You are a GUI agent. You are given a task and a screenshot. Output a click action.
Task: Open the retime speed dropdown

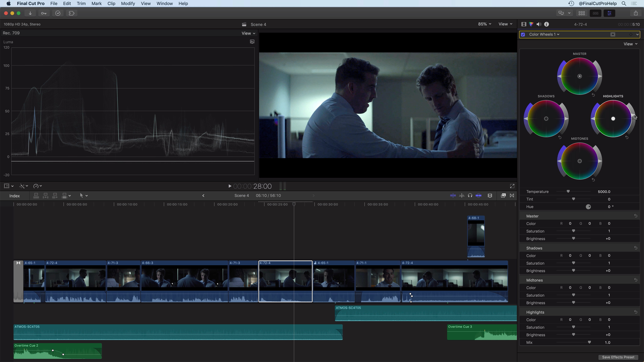[38, 186]
